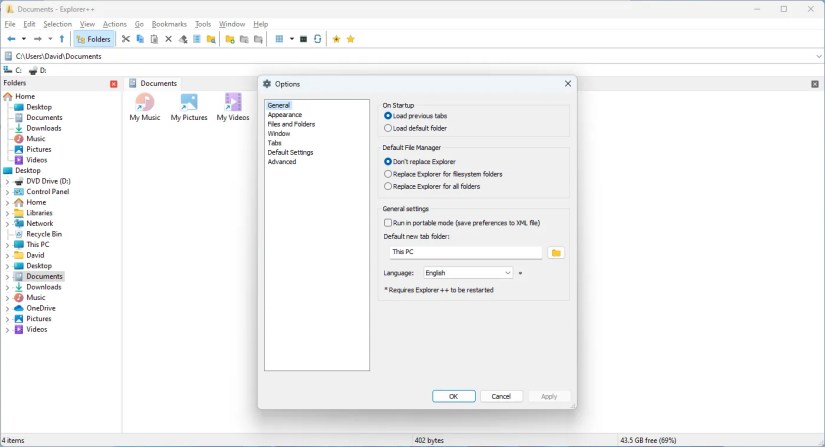
Task: Create a New Folder via toolbar
Action: 230,39
